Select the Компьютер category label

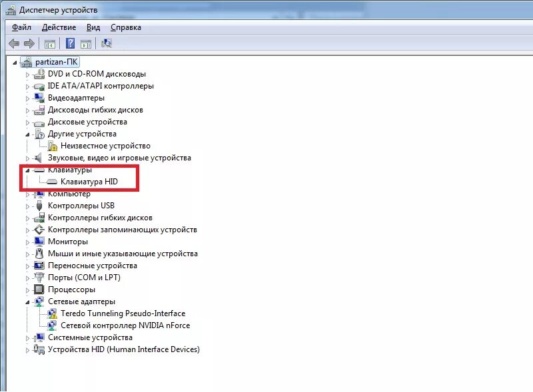tap(69, 194)
